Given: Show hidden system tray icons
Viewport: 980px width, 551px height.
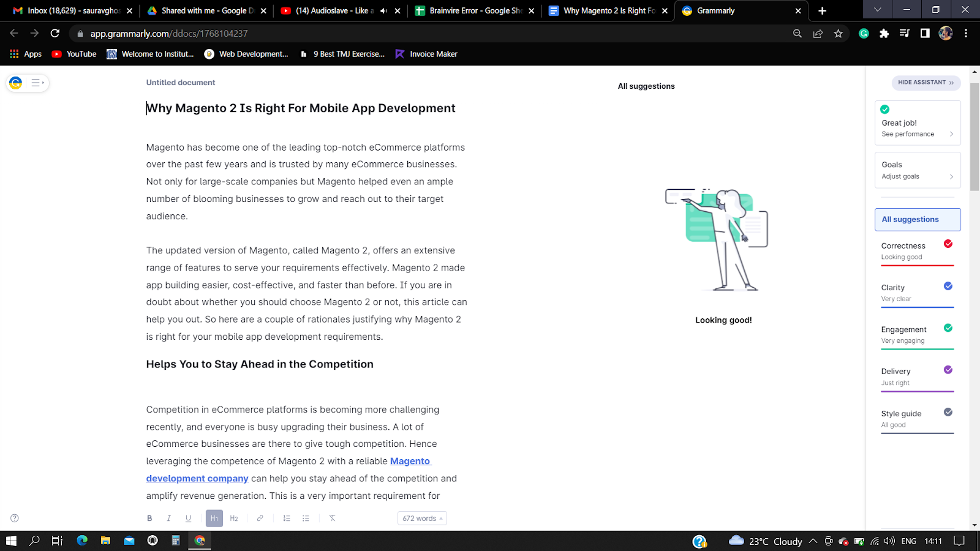Looking at the screenshot, I should (x=813, y=541).
